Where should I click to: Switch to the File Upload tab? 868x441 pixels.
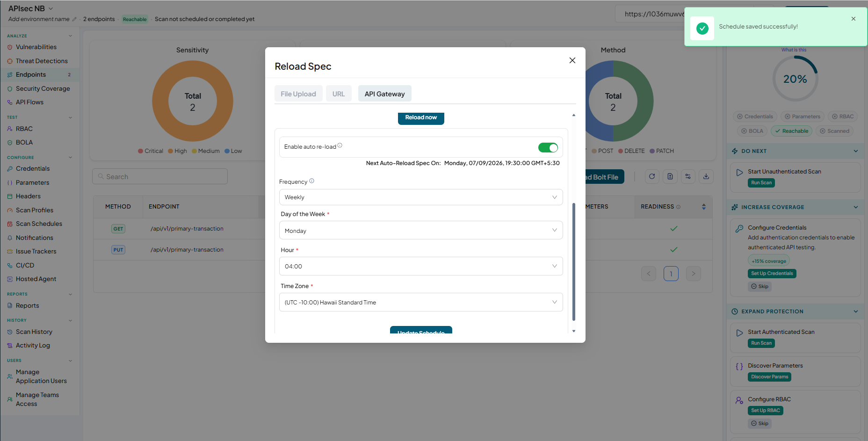click(298, 94)
